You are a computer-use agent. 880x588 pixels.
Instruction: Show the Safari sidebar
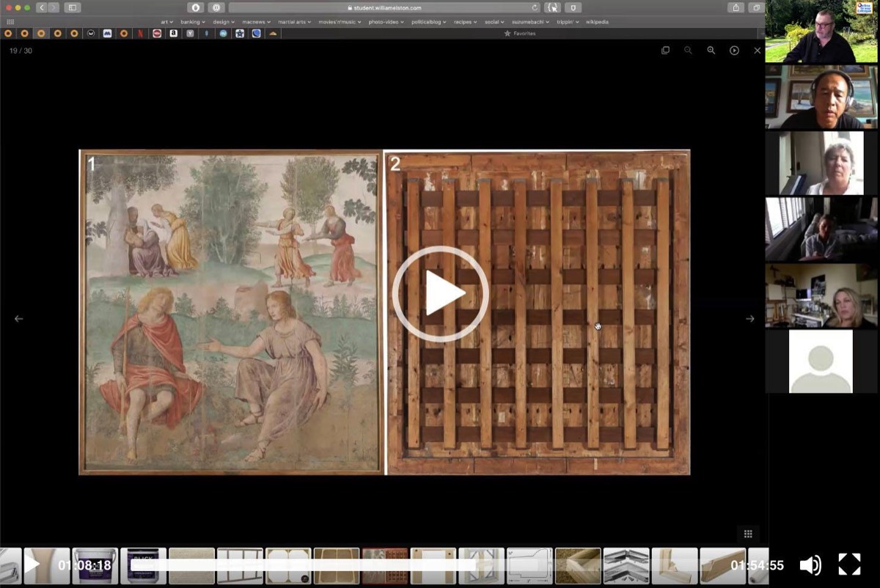tap(73, 7)
